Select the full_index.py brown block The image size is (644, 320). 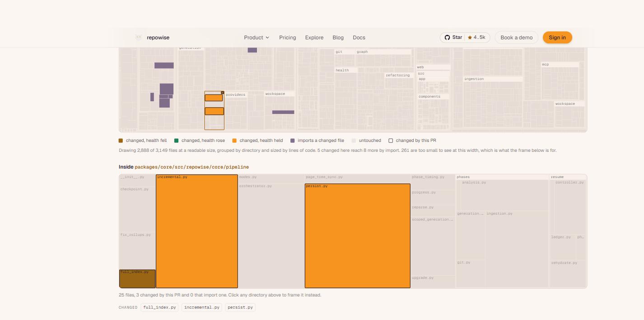click(x=137, y=278)
